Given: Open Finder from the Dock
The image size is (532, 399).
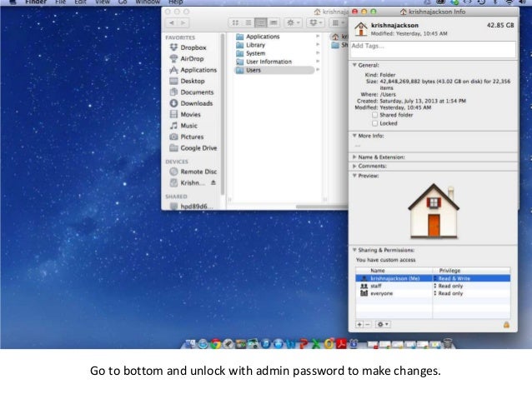Looking at the screenshot, I should [190, 344].
